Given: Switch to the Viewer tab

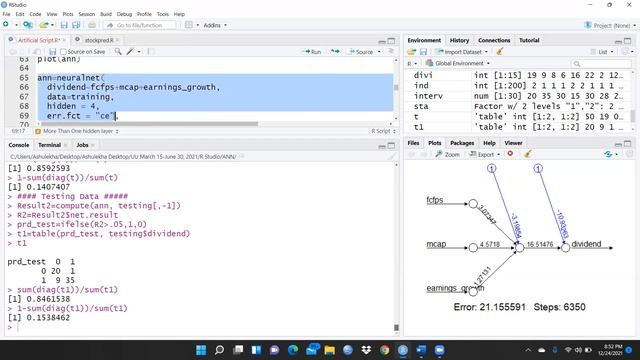Looking at the screenshot, I should tap(513, 143).
